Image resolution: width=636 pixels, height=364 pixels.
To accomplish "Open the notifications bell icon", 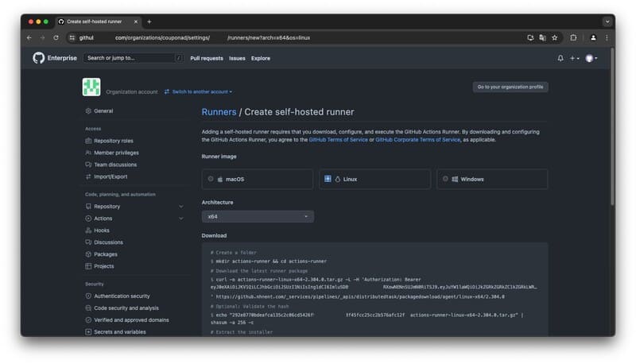I will tap(560, 58).
